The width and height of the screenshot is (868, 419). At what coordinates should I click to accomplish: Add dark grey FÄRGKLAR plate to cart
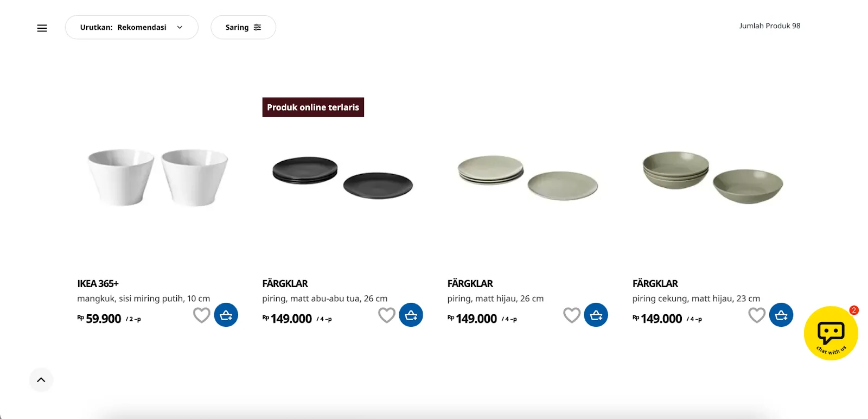coord(411,315)
